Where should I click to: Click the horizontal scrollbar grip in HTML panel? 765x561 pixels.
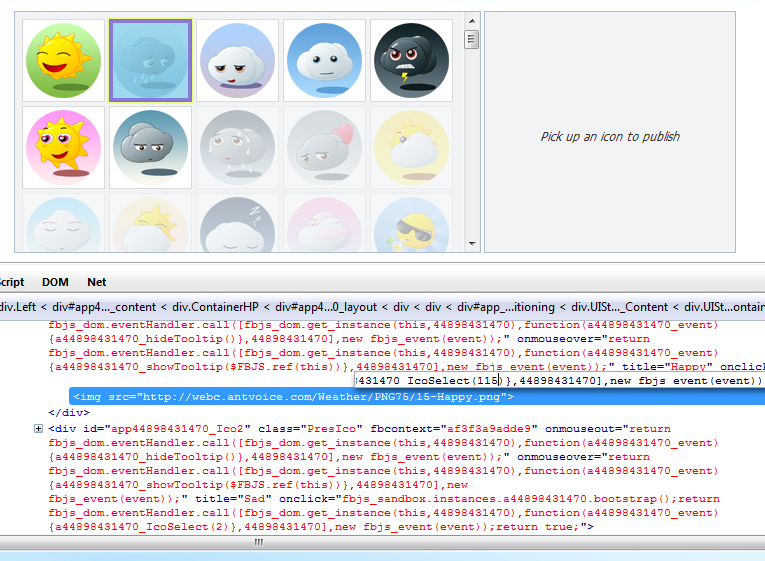tap(259, 542)
